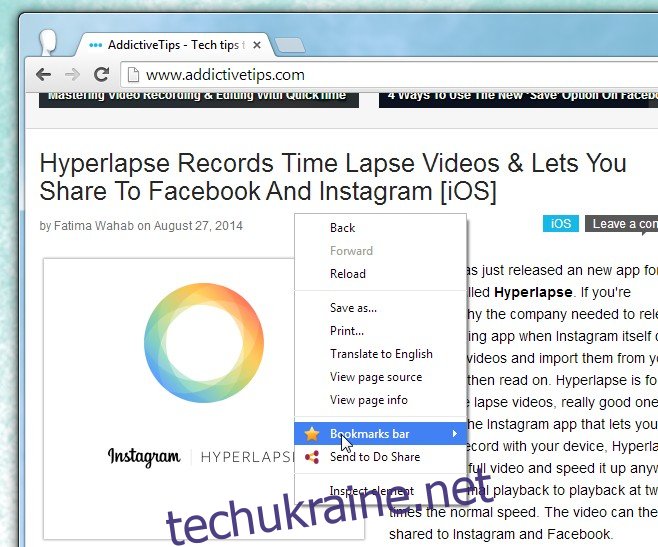Click the www.addictivetips.com address field
Screen dimensions: 658x547
click(x=390, y=75)
